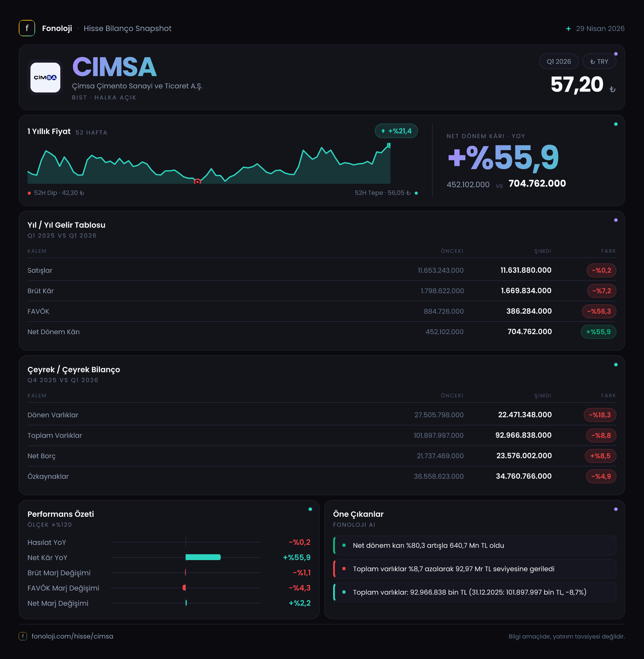Click the +%55,9 badge in Net Dönem Kârı row
Screen dimensions: 644x659
(598, 332)
